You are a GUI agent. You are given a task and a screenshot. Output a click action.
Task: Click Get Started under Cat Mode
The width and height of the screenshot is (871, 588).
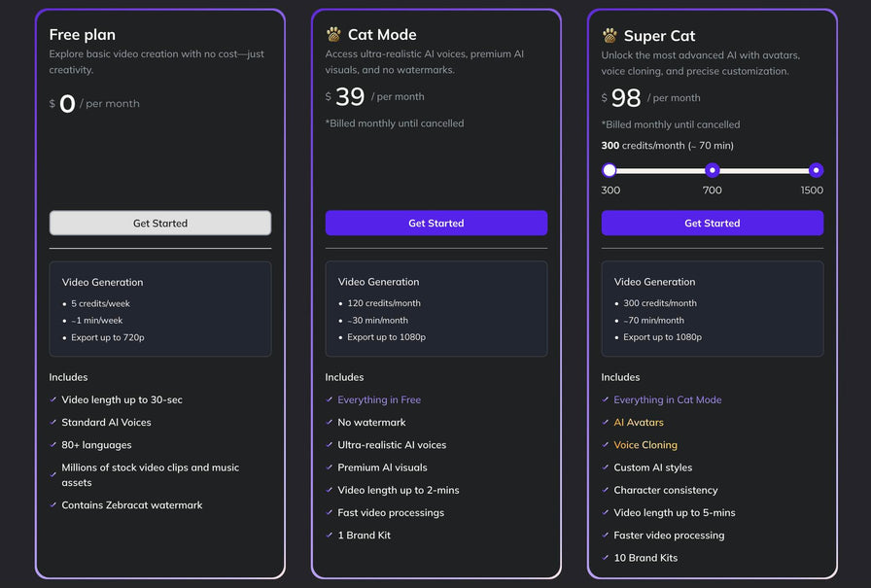[x=436, y=224]
